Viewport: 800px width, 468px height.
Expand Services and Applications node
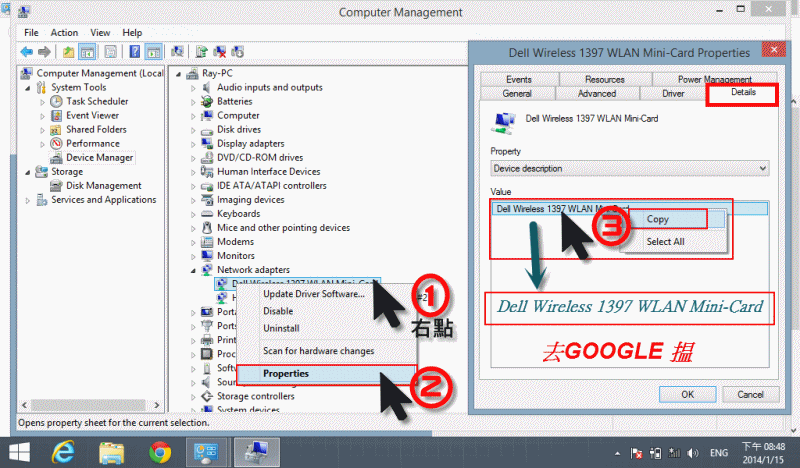(28, 201)
